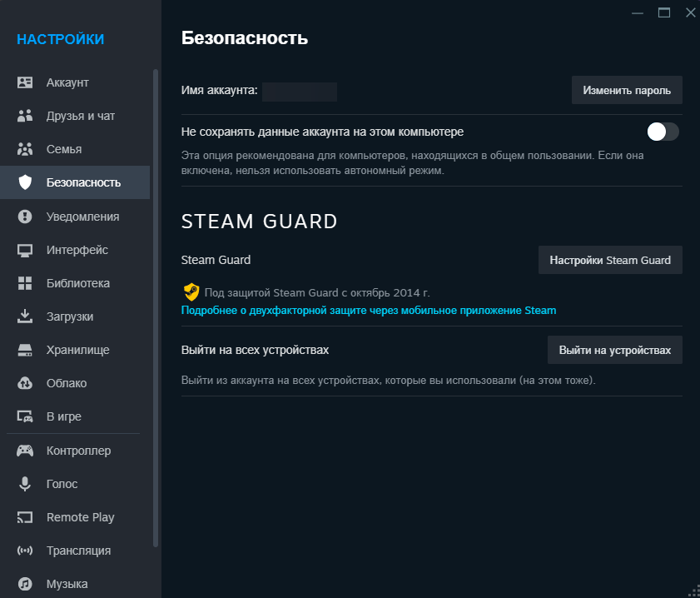Click 'Изменить пароль' button
The image size is (700, 598).
click(x=627, y=90)
